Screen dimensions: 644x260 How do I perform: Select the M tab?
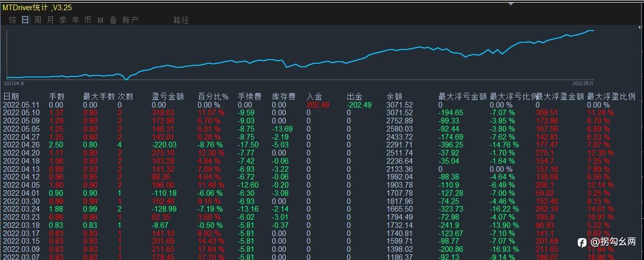[100, 20]
